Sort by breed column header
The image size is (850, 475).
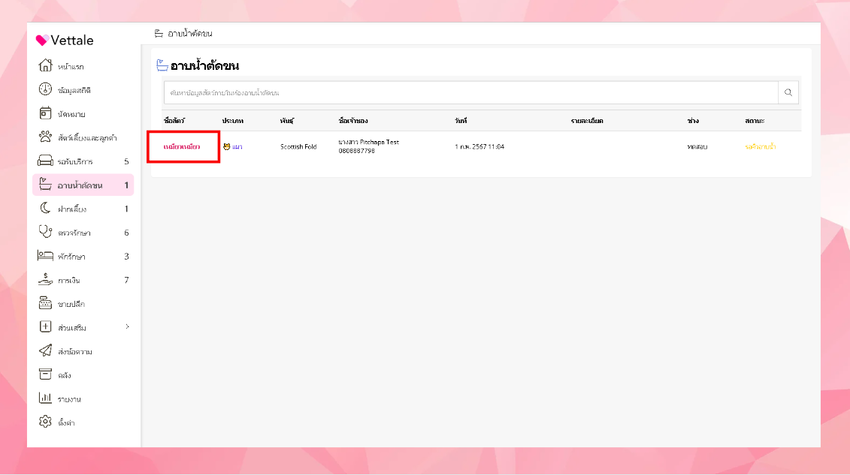(287, 120)
